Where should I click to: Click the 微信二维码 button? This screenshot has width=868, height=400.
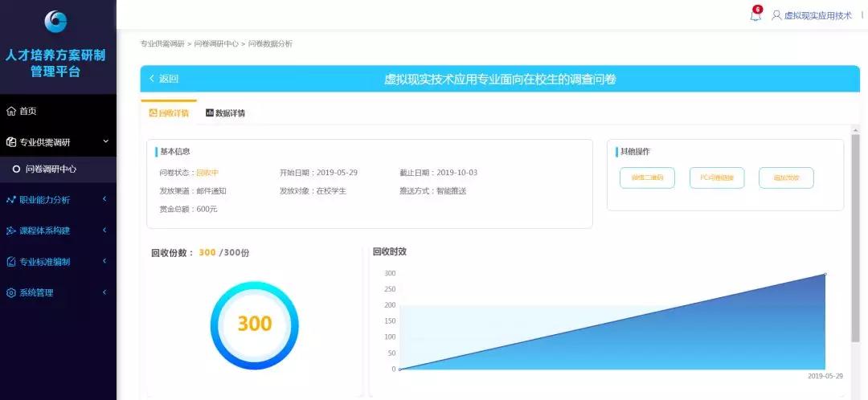click(647, 178)
